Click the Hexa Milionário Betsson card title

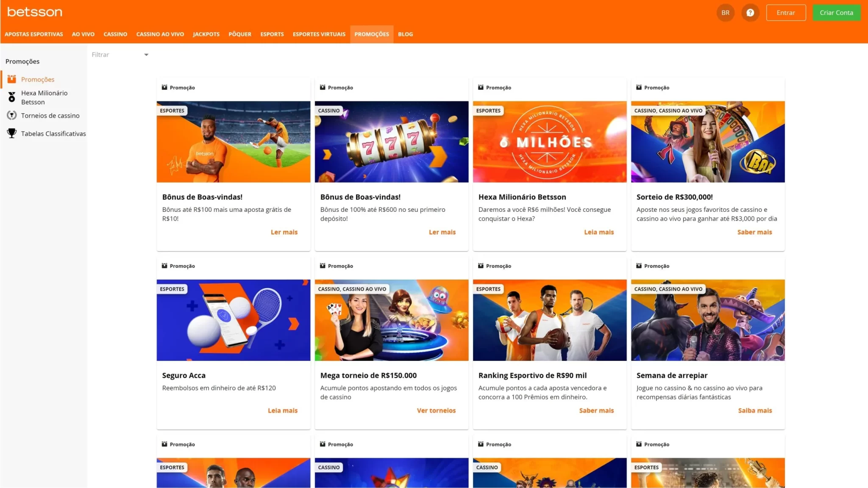coord(522,197)
